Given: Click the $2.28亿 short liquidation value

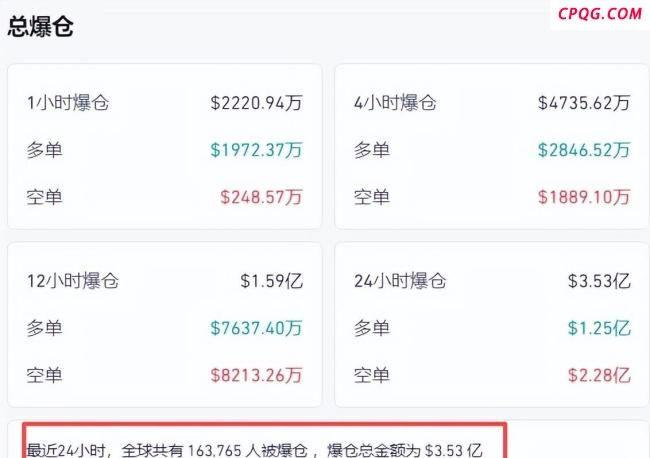Looking at the screenshot, I should click(599, 376).
